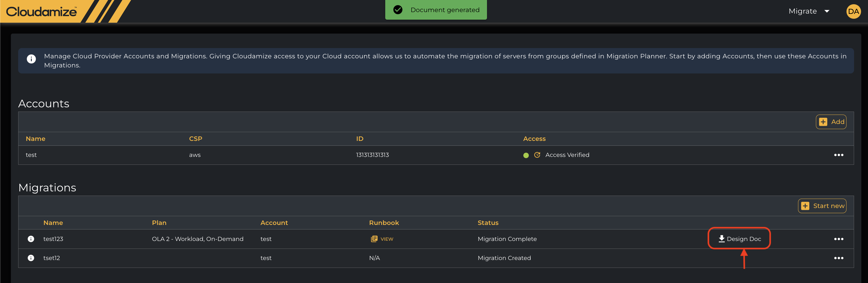
Task: Click the info icon beside tset12 migration
Action: coord(31,258)
